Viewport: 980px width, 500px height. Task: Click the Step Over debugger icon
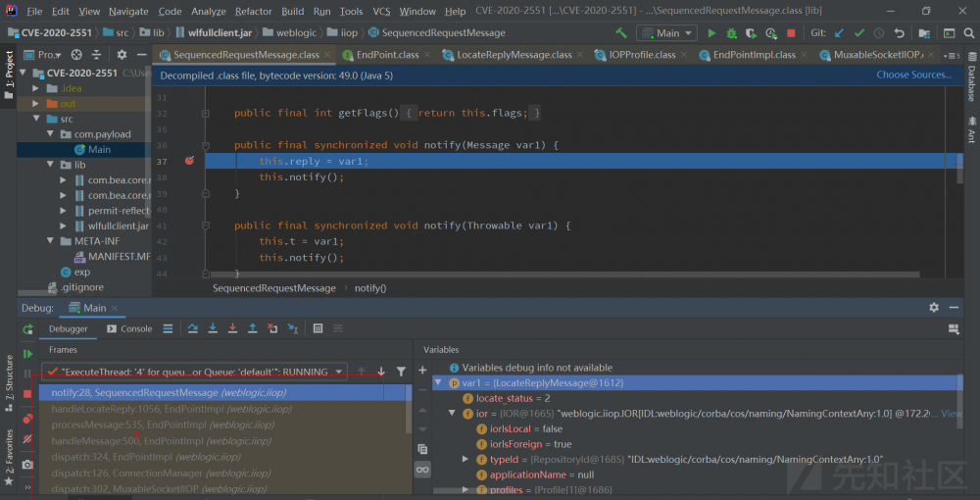click(193, 328)
